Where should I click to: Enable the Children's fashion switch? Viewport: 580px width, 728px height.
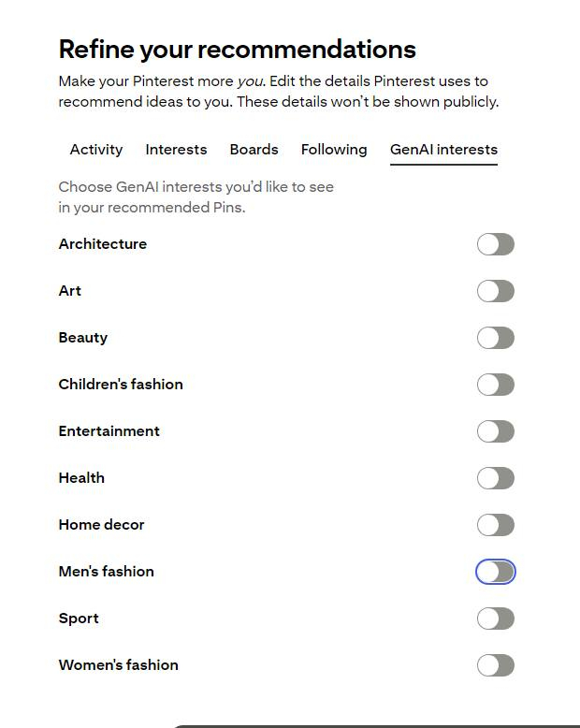point(496,385)
